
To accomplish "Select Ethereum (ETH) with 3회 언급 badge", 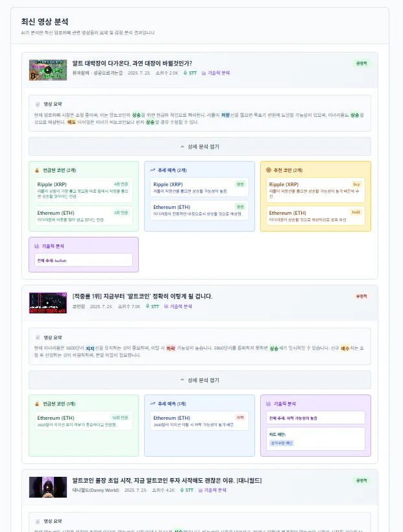I will click(x=84, y=216).
